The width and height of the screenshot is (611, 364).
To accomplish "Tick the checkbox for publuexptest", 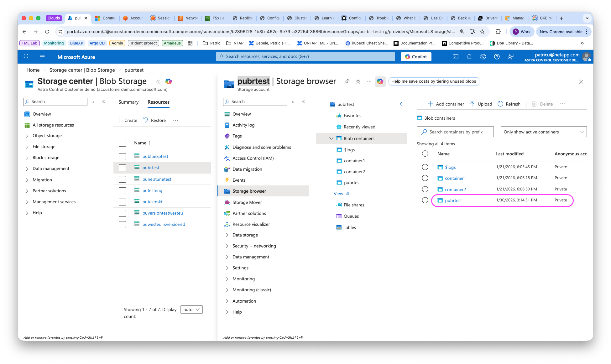I will [122, 157].
